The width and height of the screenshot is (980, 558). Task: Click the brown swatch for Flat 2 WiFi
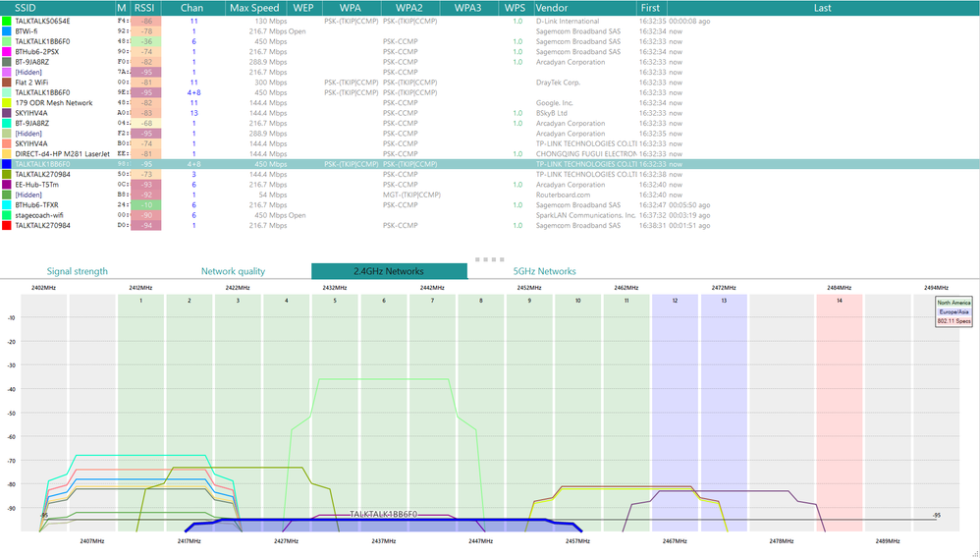click(x=6, y=83)
